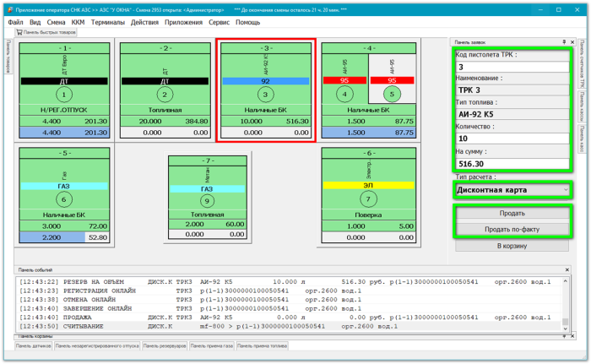Viewport: 591px width, 364px height.
Task: Click the yellow ЭЛ band on pump 6
Action: [368, 186]
